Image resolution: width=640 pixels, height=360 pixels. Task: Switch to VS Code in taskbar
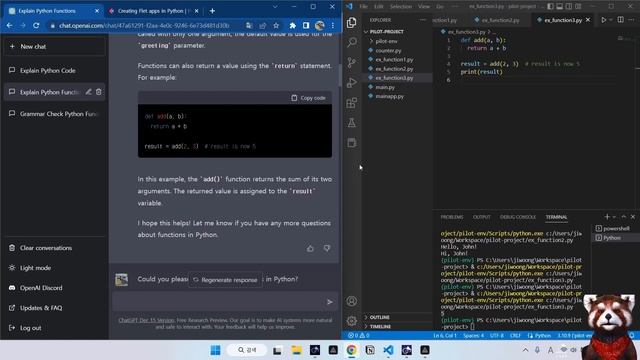(388, 350)
